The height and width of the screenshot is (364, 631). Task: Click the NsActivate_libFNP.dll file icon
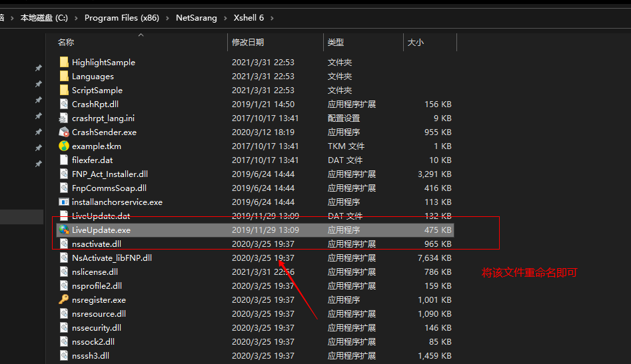pyautogui.click(x=63, y=258)
